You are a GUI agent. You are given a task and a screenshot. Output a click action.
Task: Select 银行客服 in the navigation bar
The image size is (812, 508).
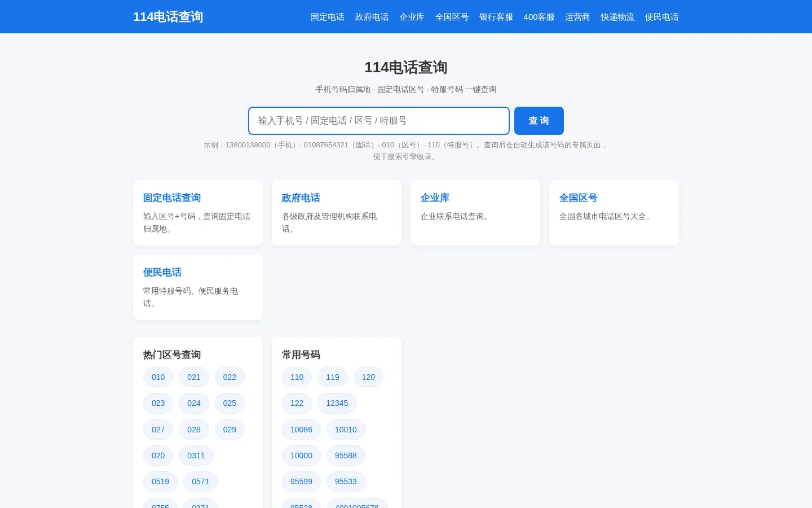[496, 17]
